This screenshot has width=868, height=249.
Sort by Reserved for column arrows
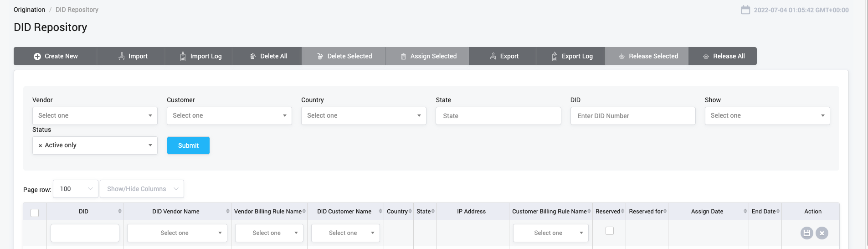(x=665, y=211)
